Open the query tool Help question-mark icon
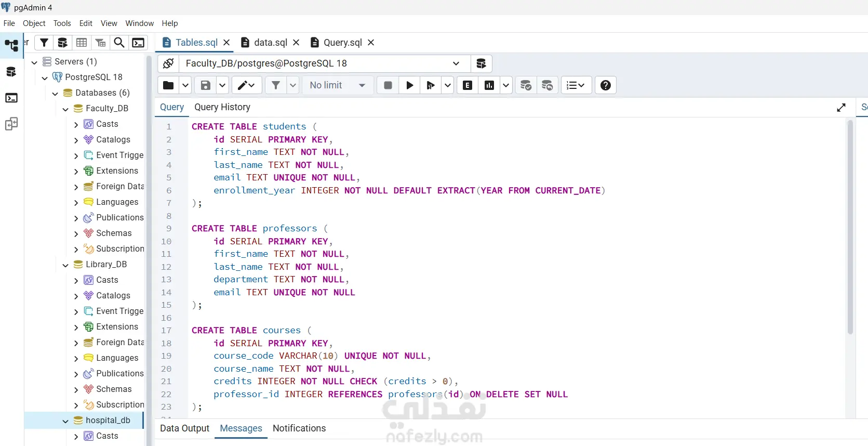Screen dimensions: 868x446 [606, 85]
